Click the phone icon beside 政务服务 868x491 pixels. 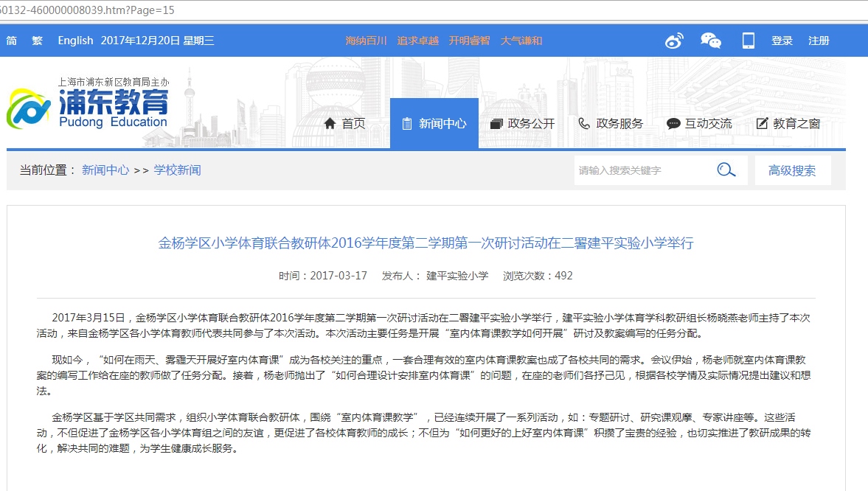584,123
